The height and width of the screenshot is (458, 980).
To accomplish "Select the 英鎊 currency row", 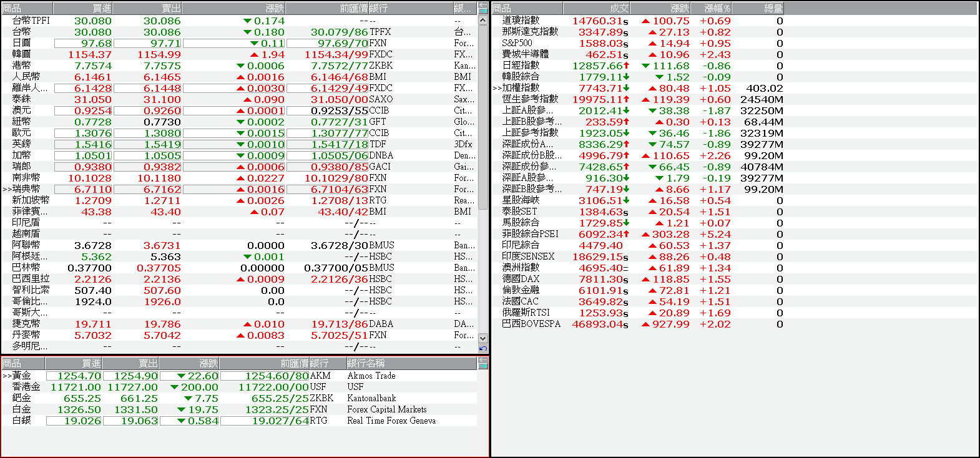I will tap(239, 144).
